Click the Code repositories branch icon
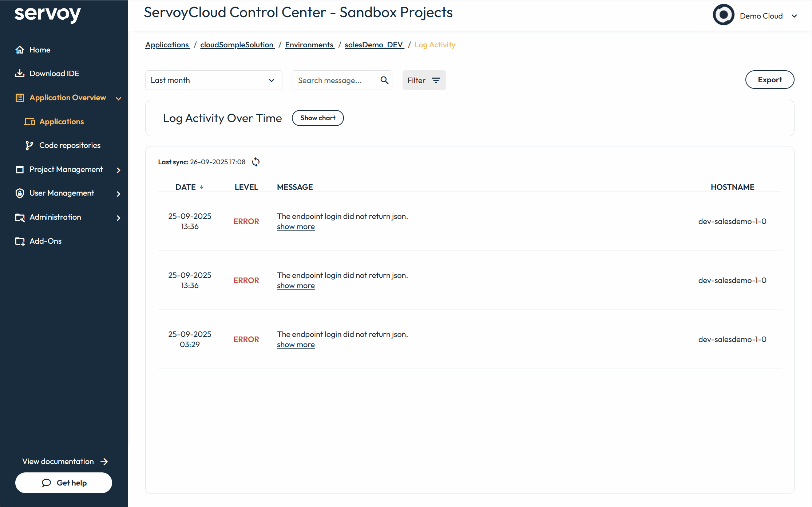Image resolution: width=812 pixels, height=507 pixels. coord(29,145)
